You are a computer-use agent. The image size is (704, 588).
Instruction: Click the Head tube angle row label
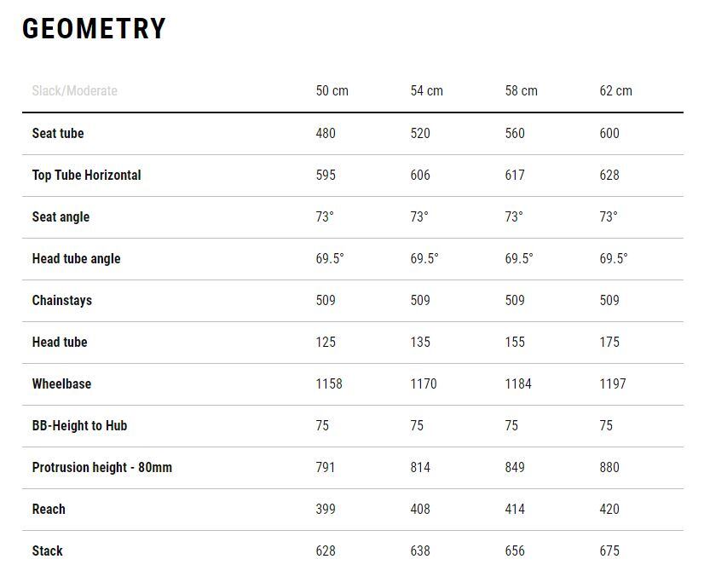pyautogui.click(x=77, y=259)
